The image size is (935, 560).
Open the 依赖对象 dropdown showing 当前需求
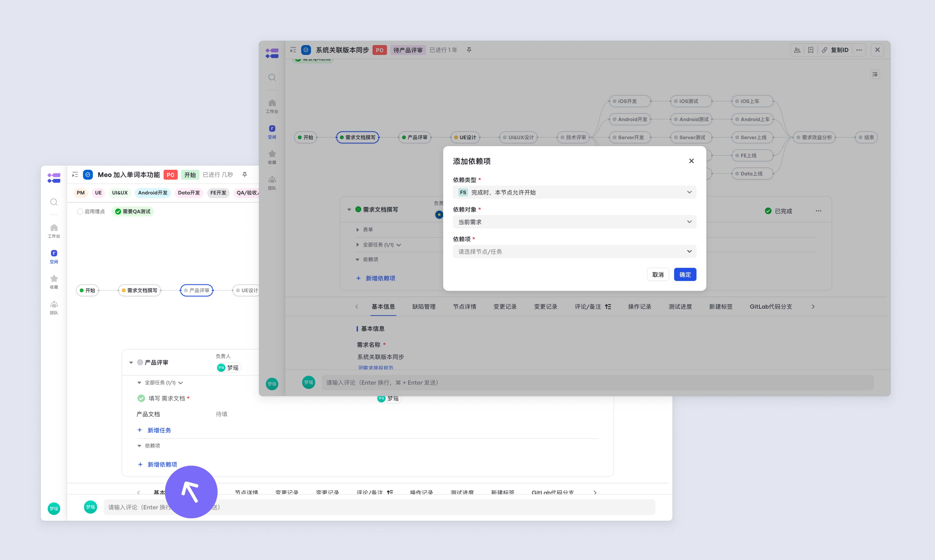(574, 222)
